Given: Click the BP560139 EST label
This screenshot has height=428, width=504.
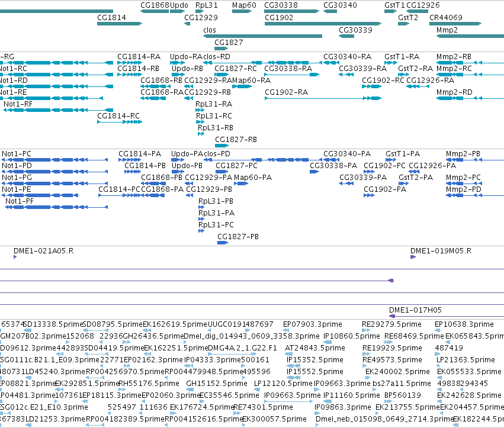Looking at the screenshot, I should tap(403, 395).
